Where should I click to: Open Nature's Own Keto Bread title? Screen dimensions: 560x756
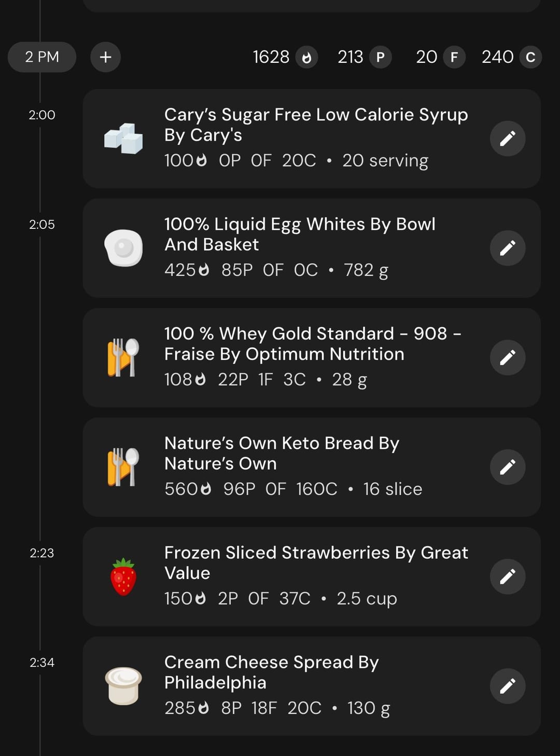click(x=282, y=453)
